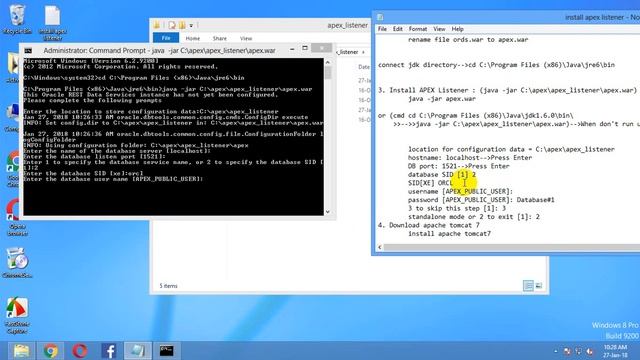Click the "Enter the database user name" prompt line

click(113, 179)
